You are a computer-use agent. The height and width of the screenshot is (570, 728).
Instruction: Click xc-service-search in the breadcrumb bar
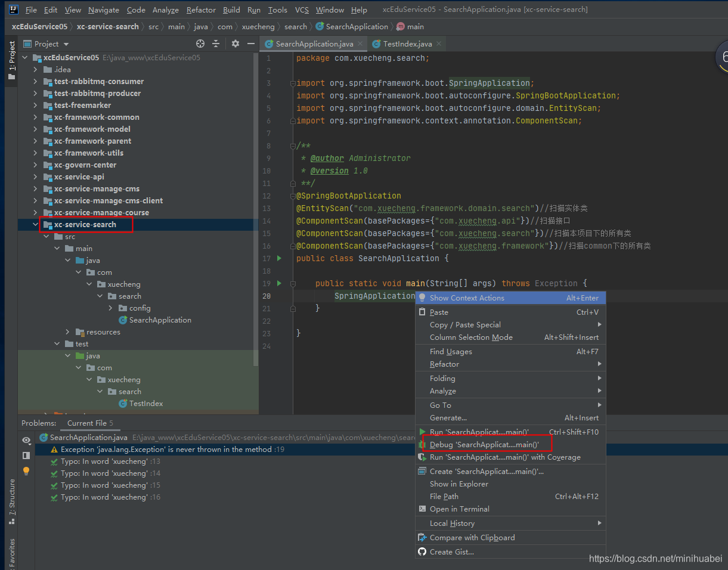(x=108, y=26)
